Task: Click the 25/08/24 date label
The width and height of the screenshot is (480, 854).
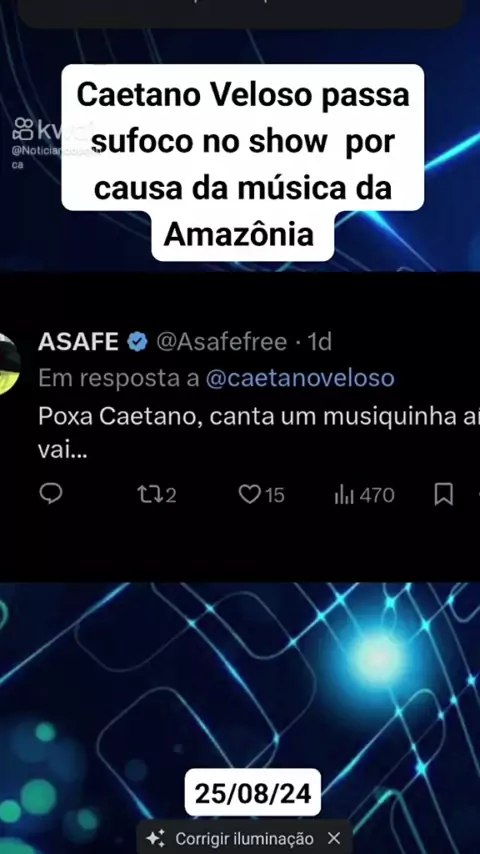Action: tap(253, 794)
